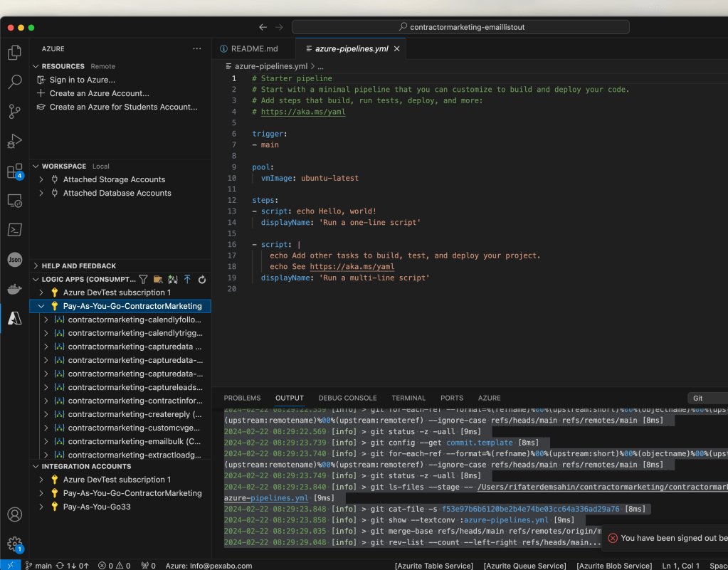The width and height of the screenshot is (728, 570).
Task: Click the Logic Apps upload arrow icon
Action: [187, 280]
